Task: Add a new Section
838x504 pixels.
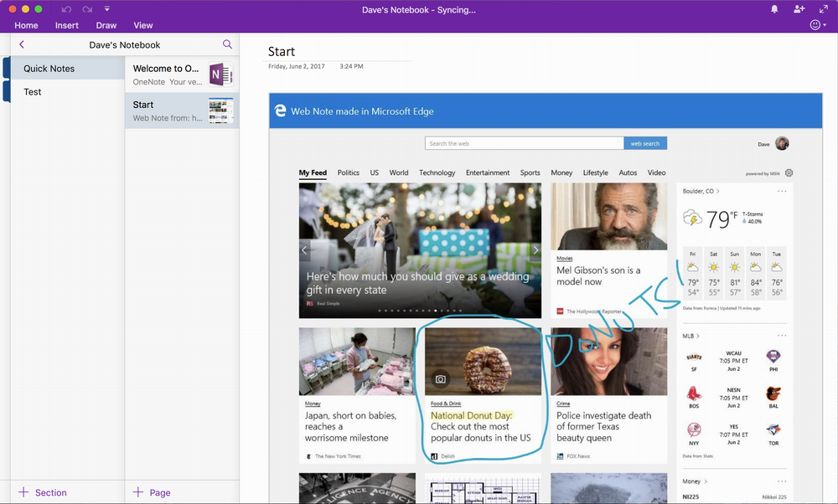Action: (x=43, y=492)
